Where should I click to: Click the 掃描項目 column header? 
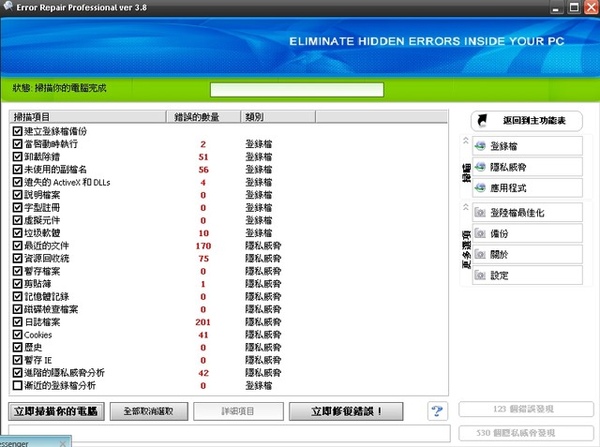(88, 117)
